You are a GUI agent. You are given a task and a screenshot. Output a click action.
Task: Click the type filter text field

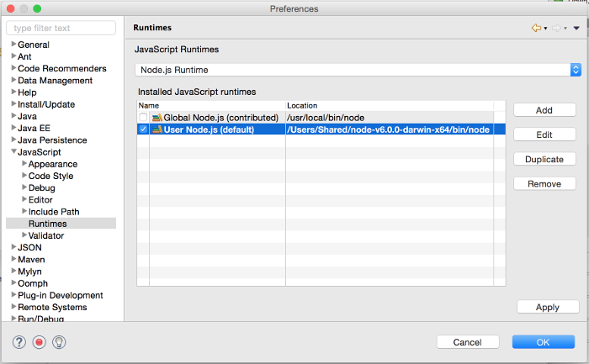click(61, 28)
